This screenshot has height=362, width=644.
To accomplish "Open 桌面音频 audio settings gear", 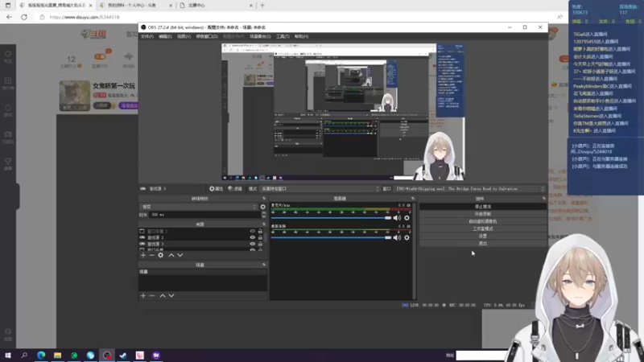I will click(x=407, y=237).
